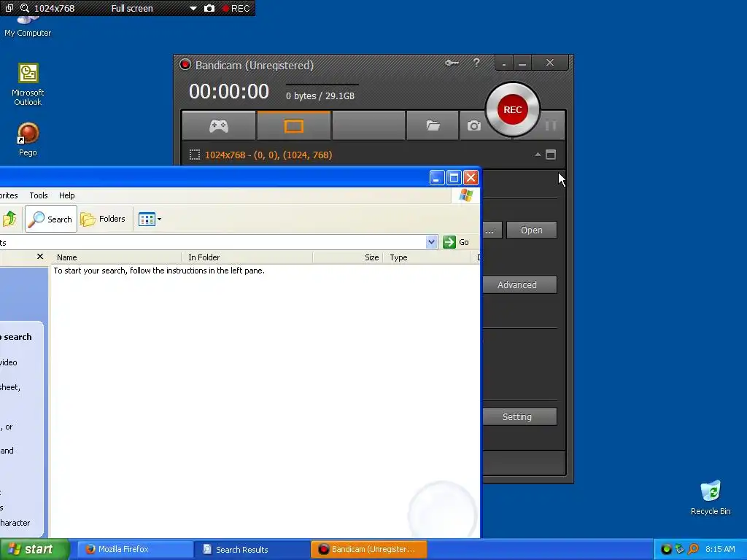Click the Up folder icon in Explorer toolbar

pyautogui.click(x=9, y=219)
